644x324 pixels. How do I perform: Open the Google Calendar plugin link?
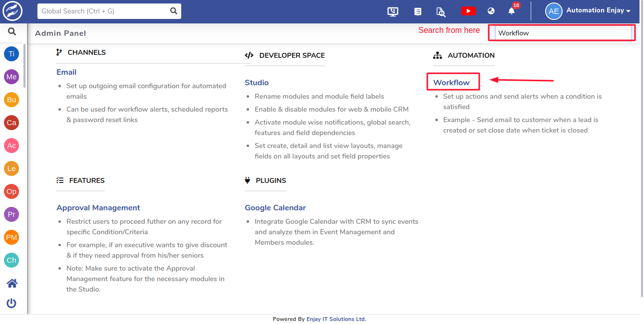coord(275,208)
